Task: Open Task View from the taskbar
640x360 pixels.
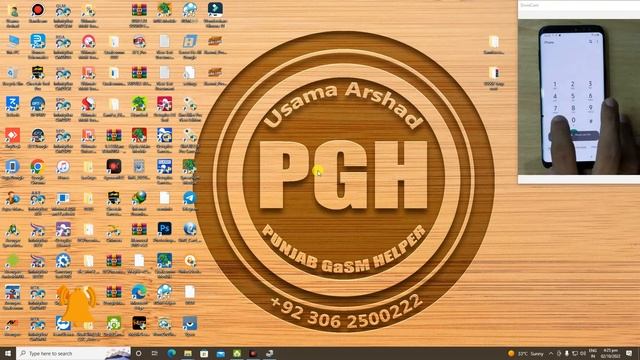Action: 155,353
